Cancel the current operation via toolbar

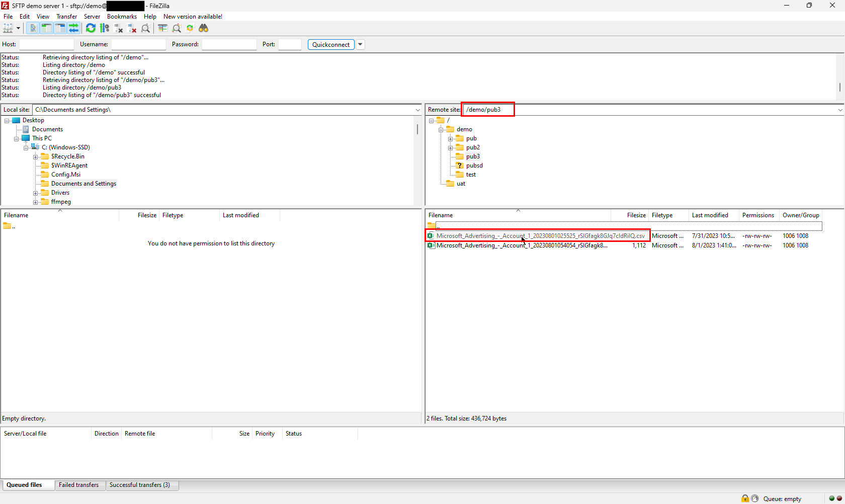pyautogui.click(x=119, y=28)
